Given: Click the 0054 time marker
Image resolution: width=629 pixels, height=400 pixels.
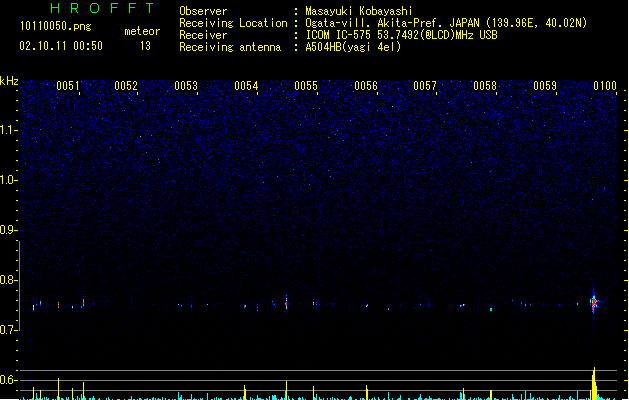Looking at the screenshot, I should [246, 86].
